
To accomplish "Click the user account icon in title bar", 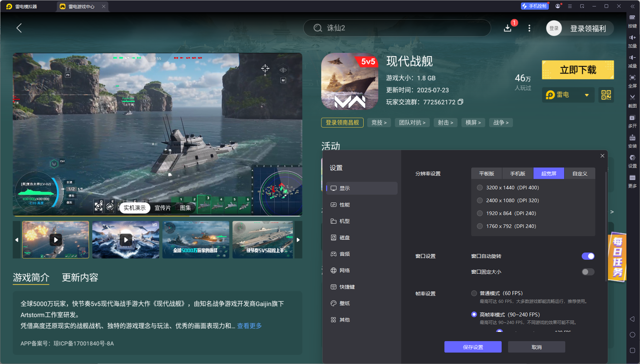I will [558, 6].
